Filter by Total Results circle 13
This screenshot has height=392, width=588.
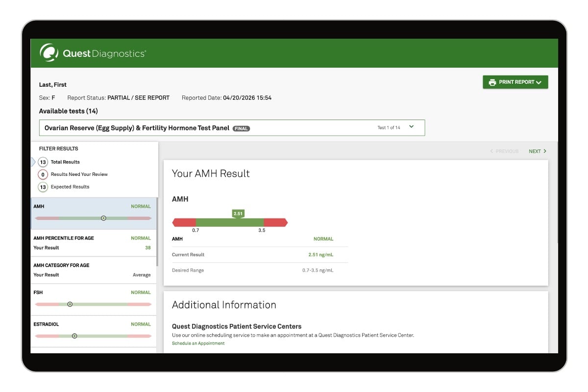coord(43,162)
